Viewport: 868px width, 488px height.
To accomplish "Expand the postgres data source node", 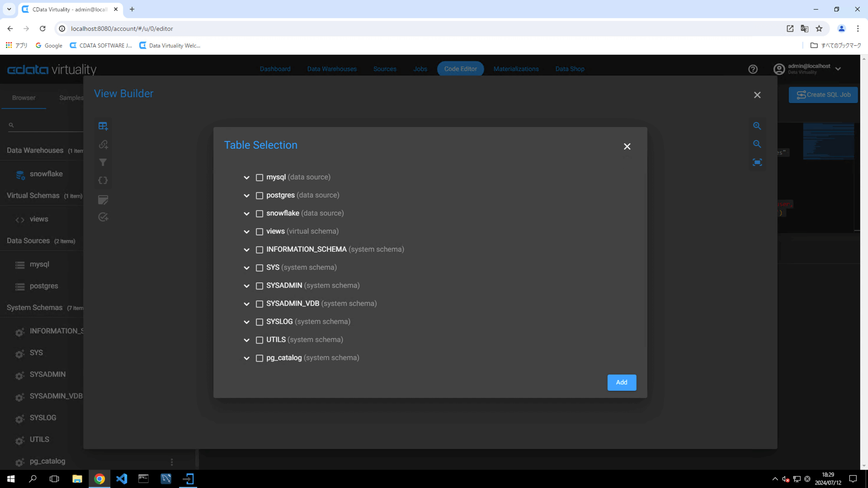I will click(x=246, y=196).
